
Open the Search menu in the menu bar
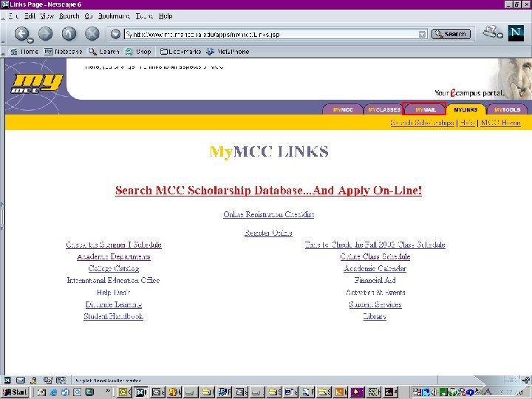click(x=69, y=16)
